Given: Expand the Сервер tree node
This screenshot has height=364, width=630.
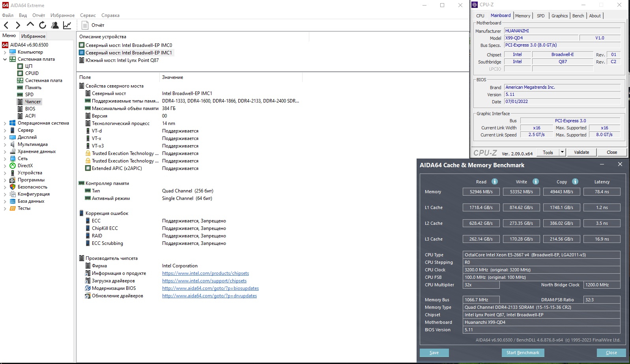Looking at the screenshot, I should 5,130.
